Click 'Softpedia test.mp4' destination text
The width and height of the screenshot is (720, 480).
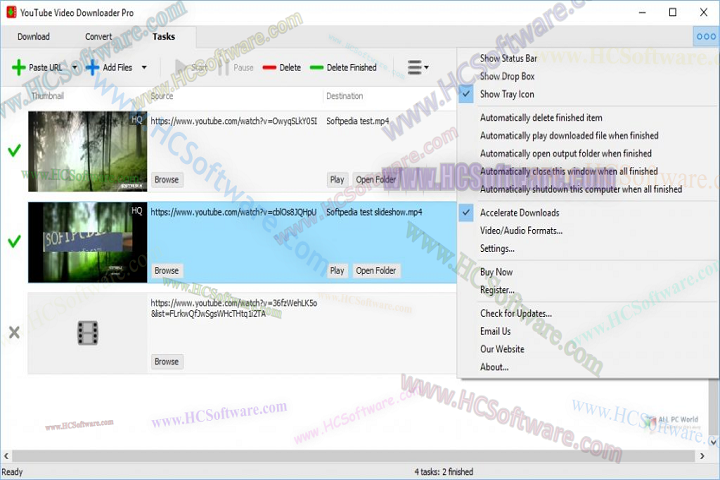[358, 121]
